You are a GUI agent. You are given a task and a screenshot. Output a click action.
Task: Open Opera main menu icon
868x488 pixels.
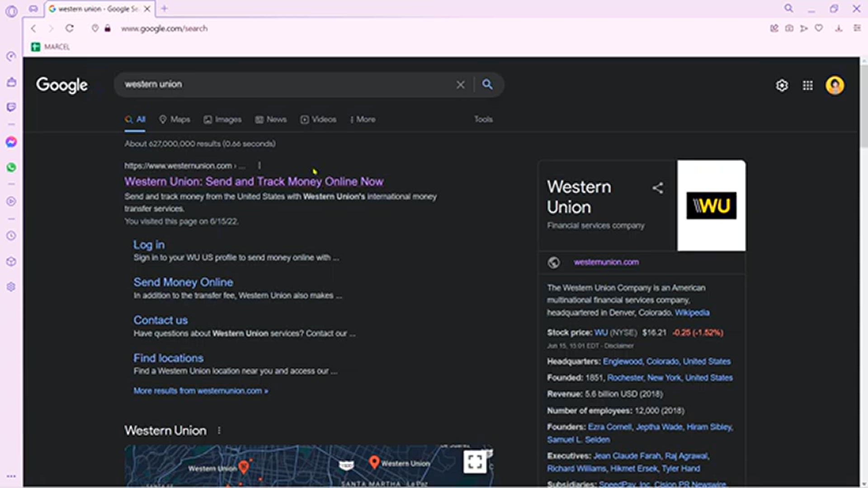coord(12,11)
